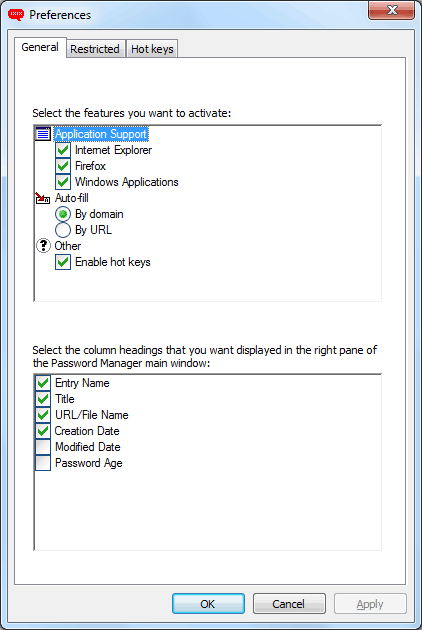The height and width of the screenshot is (630, 422).
Task: Select the Application Support tree item
Action: pyautogui.click(x=101, y=134)
